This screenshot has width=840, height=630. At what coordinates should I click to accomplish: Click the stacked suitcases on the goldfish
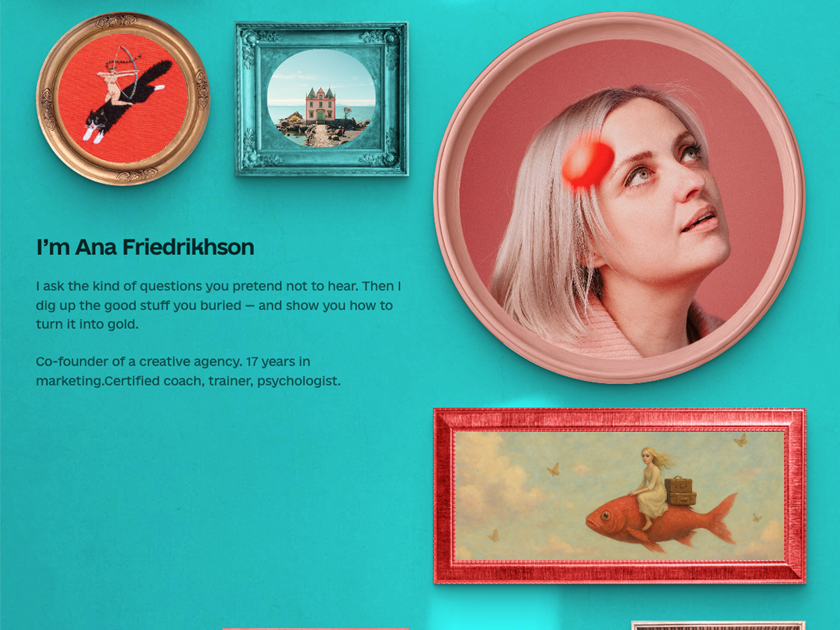click(680, 491)
